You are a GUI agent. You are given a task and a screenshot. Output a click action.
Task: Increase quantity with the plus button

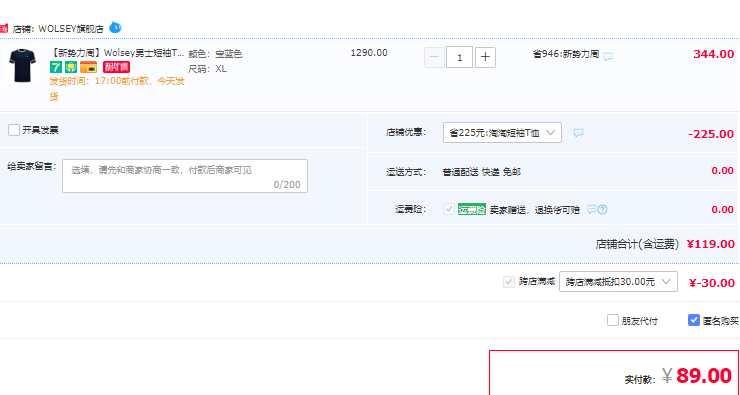click(485, 58)
